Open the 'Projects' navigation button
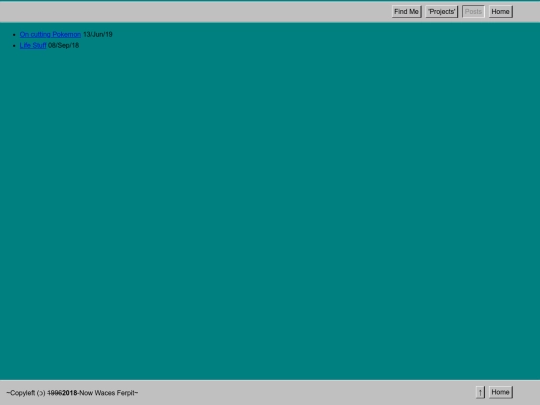540x405 pixels. pos(442,12)
